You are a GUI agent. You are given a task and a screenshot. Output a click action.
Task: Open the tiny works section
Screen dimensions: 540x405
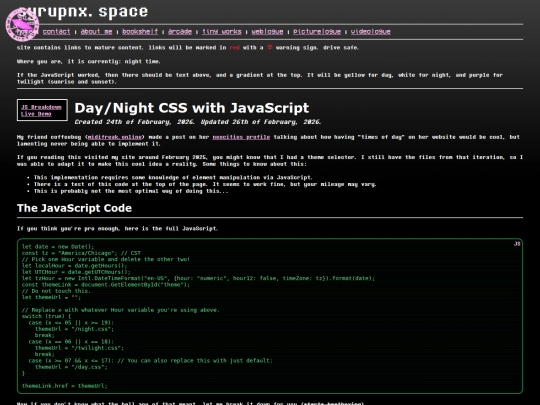(x=222, y=31)
